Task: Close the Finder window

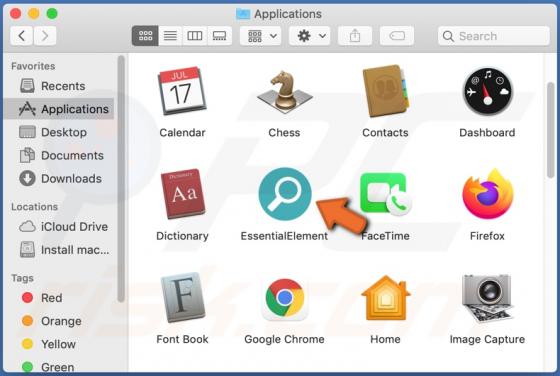Action: pos(15,14)
